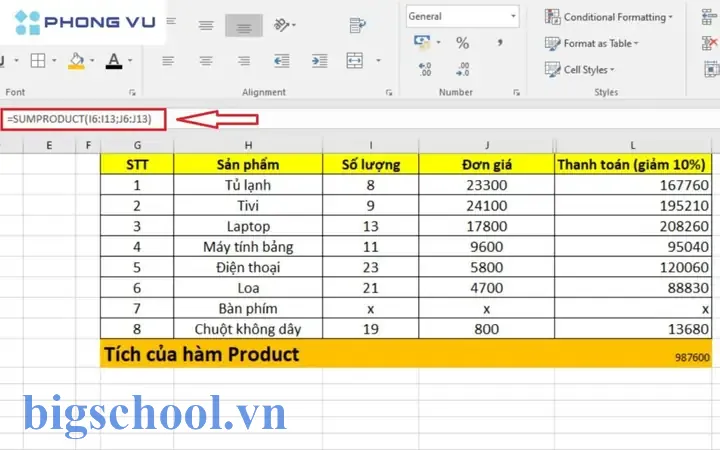Open Alignment settings dialog launcher
This screenshot has height=450, width=720.
point(389,92)
